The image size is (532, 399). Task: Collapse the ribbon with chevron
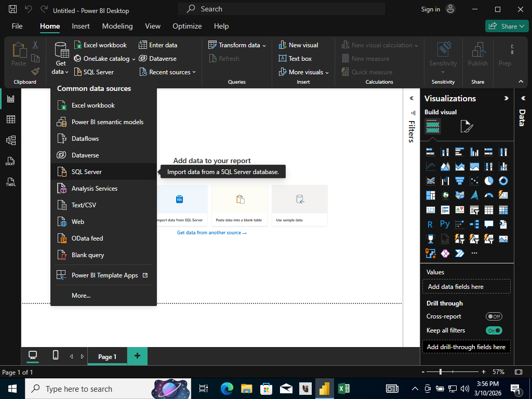[x=521, y=82]
